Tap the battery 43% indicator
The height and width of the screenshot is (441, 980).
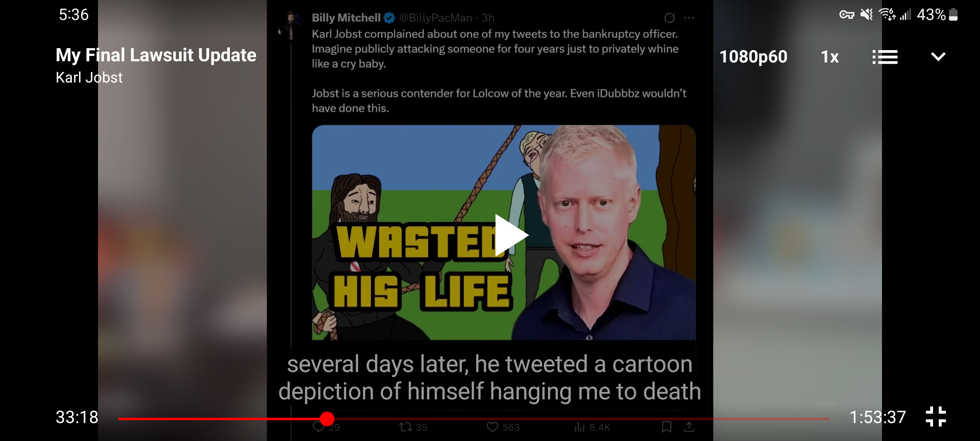(937, 15)
